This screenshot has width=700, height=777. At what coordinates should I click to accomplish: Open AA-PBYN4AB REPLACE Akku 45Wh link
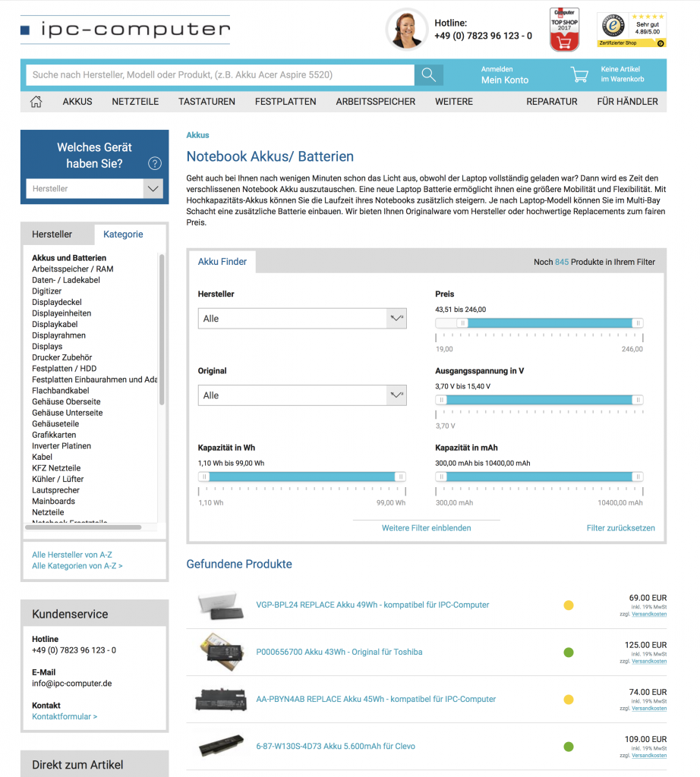click(376, 699)
